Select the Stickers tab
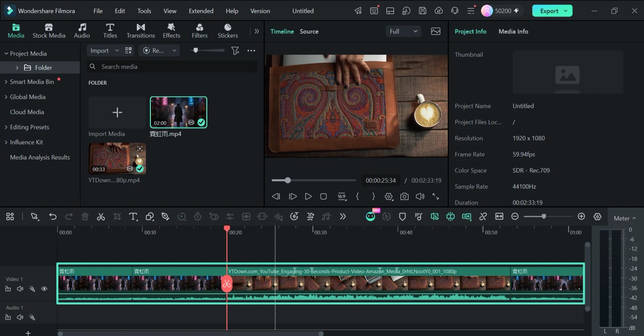The image size is (644, 336). [228, 31]
